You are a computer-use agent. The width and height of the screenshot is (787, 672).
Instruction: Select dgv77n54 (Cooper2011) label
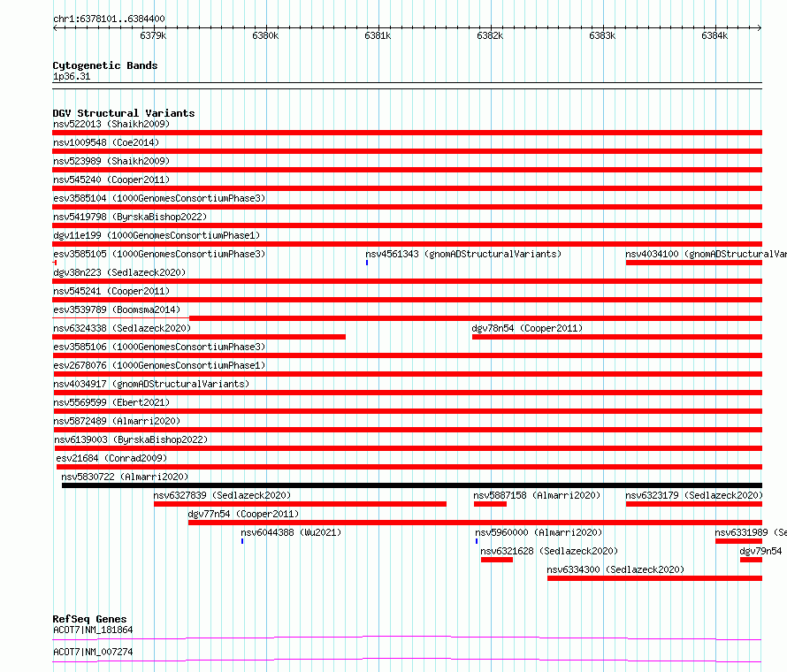[x=243, y=514]
